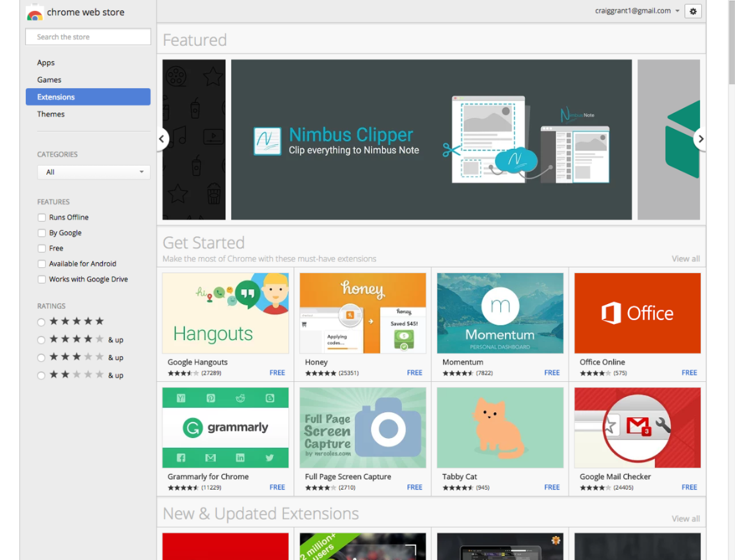Open the Google Hangouts extension tile
Image resolution: width=735 pixels, height=560 pixels.
coord(225,313)
